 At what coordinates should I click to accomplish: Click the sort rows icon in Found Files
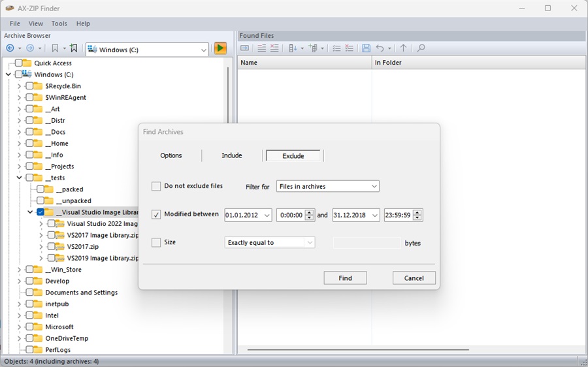293,48
